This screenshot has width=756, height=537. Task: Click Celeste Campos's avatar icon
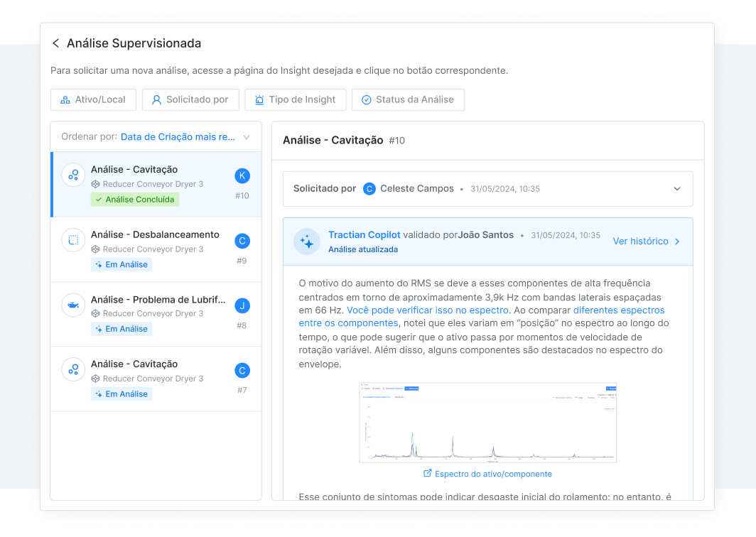(x=369, y=189)
